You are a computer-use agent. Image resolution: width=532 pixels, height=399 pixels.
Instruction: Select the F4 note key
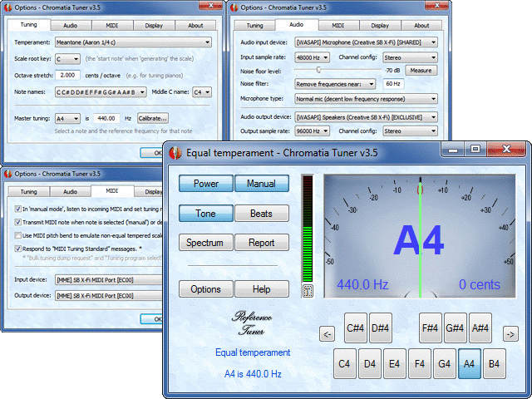tap(420, 364)
